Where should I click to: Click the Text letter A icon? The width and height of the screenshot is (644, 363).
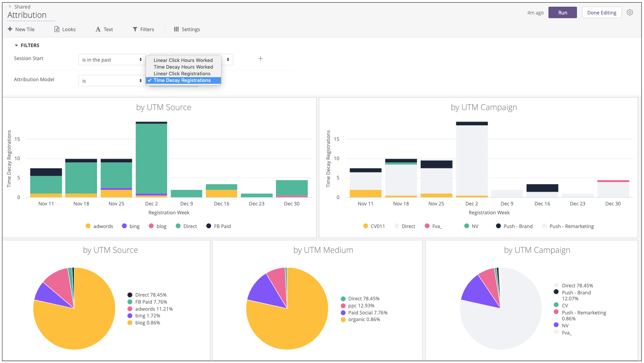(98, 29)
